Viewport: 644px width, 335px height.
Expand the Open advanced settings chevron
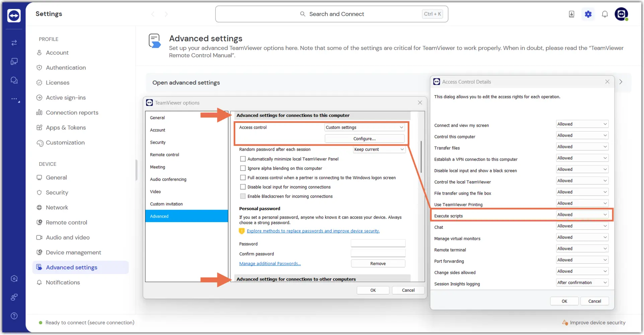[x=621, y=82]
